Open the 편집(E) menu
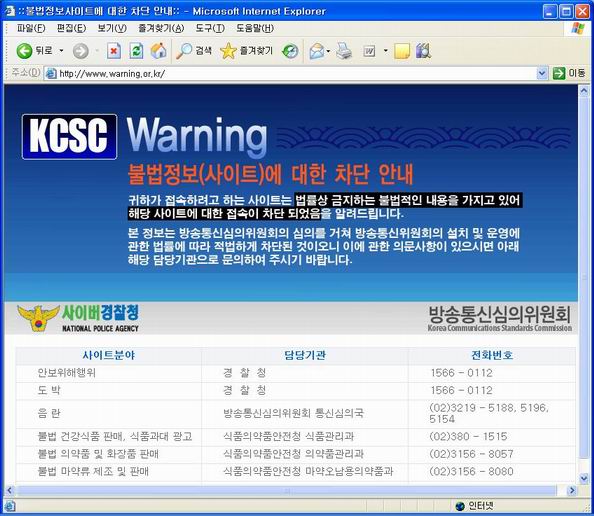The height and width of the screenshot is (516, 594). (71, 28)
